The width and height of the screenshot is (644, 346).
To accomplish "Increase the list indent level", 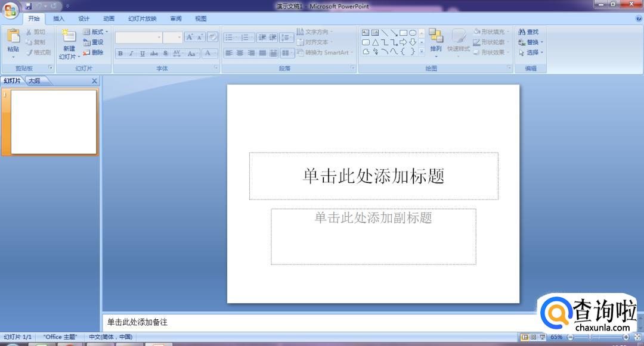I will pyautogui.click(x=273, y=38).
